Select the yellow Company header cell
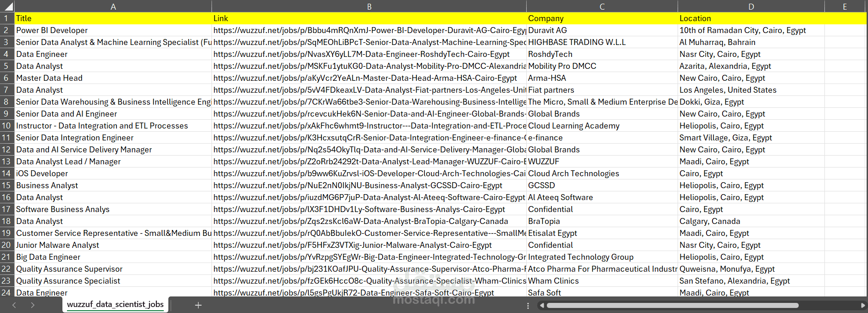 click(x=602, y=18)
